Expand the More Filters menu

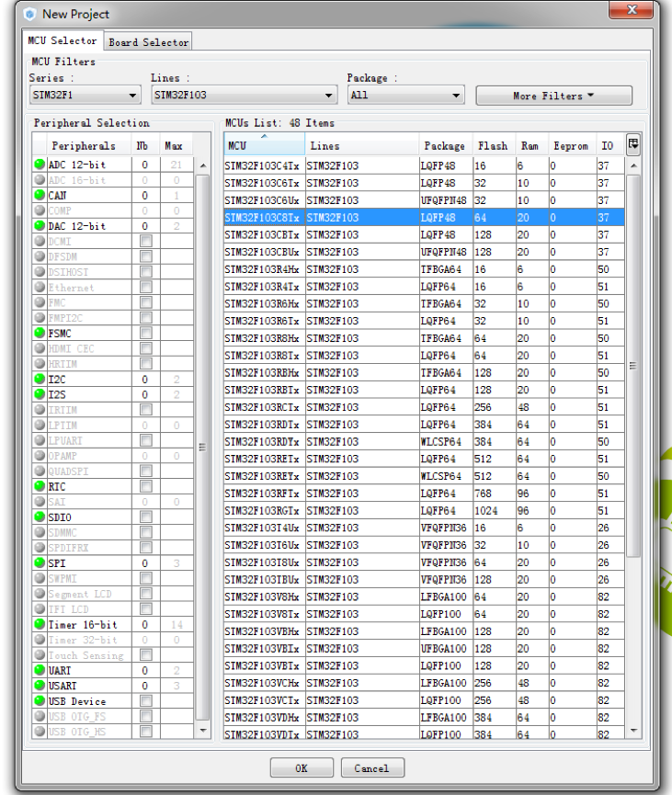(553, 96)
